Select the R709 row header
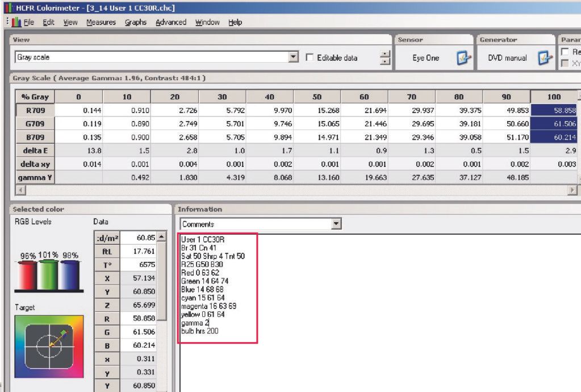 (35, 110)
